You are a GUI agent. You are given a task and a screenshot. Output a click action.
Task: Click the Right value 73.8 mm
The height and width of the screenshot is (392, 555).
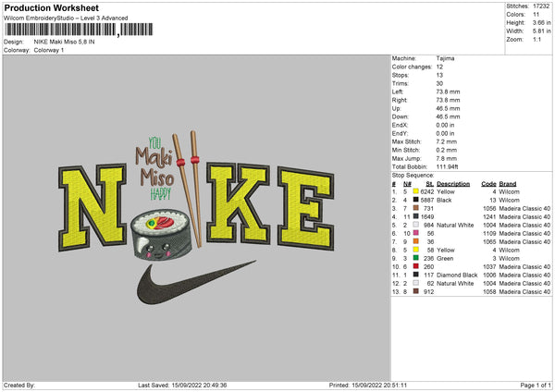(x=448, y=100)
